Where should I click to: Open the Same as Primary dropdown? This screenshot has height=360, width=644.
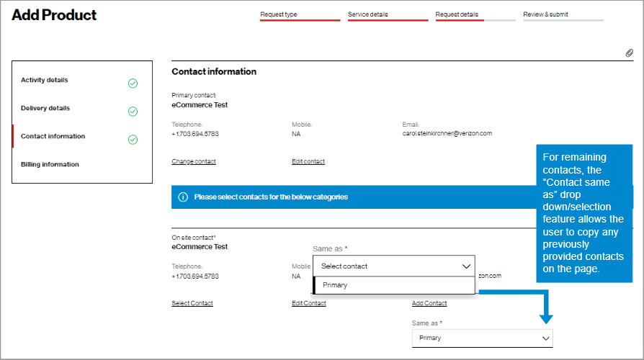(482, 338)
